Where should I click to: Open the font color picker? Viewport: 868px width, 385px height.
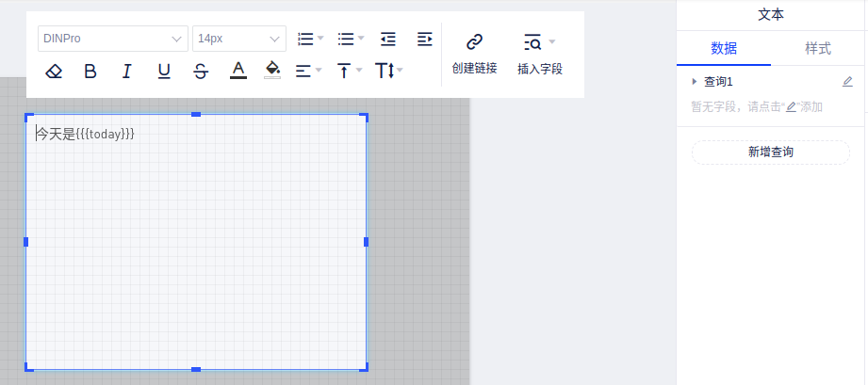[x=238, y=71]
